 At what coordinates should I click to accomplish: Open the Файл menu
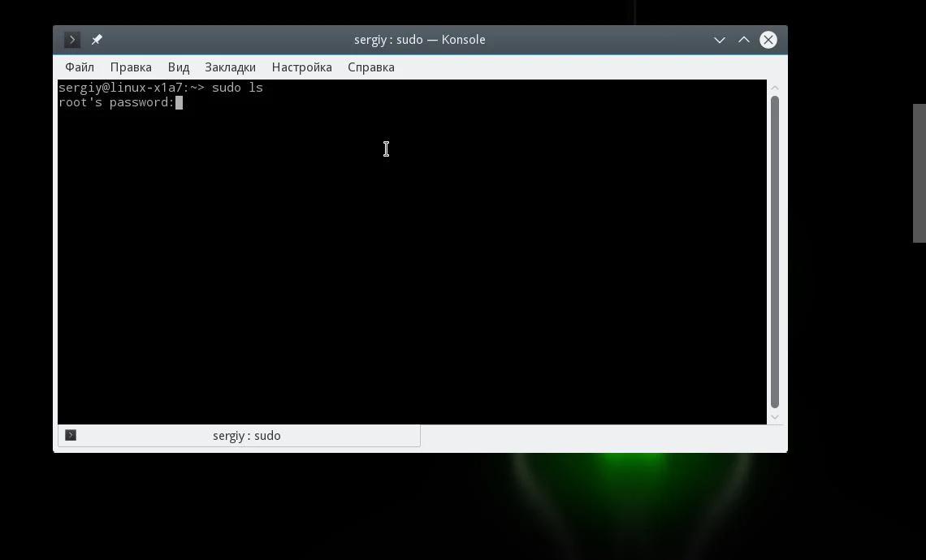tap(79, 67)
